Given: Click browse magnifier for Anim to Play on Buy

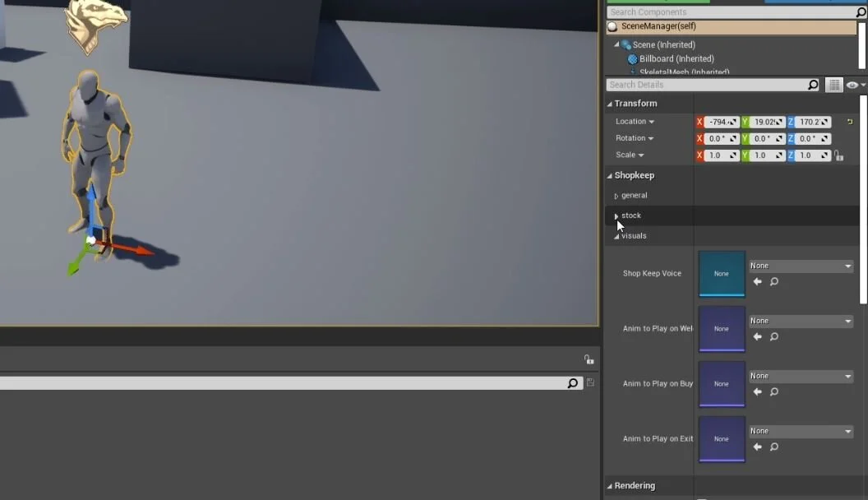Looking at the screenshot, I should (x=773, y=391).
